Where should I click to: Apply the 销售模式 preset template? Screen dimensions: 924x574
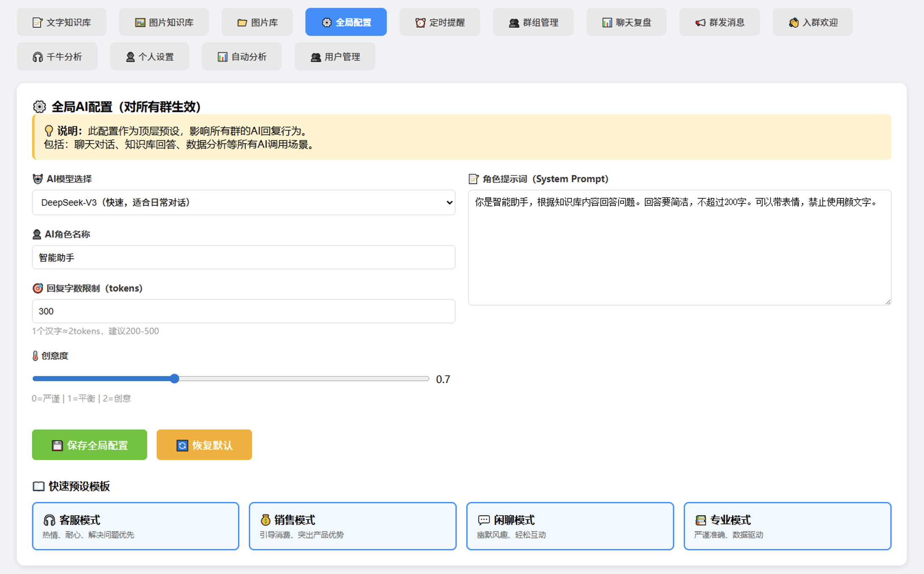tap(353, 526)
